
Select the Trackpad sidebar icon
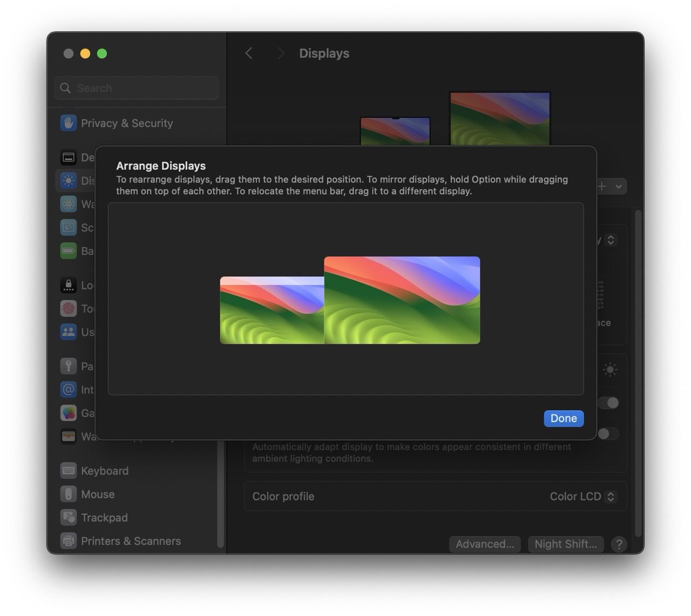(69, 517)
